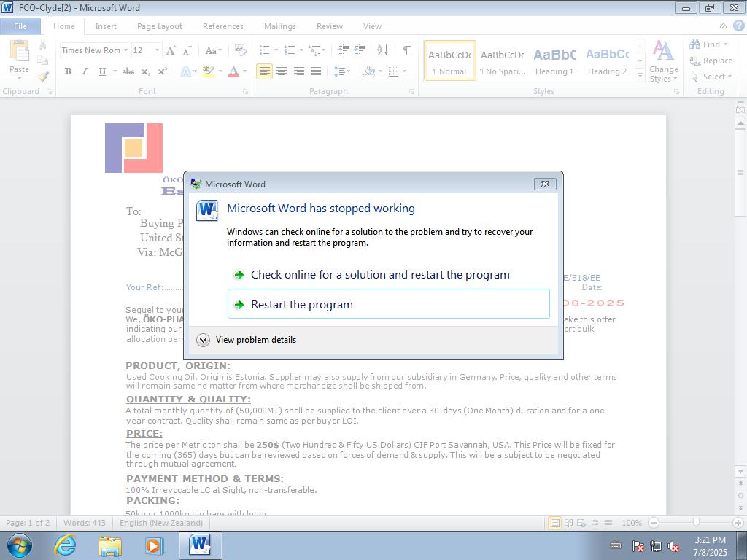Click the Show/Hide paragraph marks icon
The height and width of the screenshot is (560, 747).
coord(406,50)
